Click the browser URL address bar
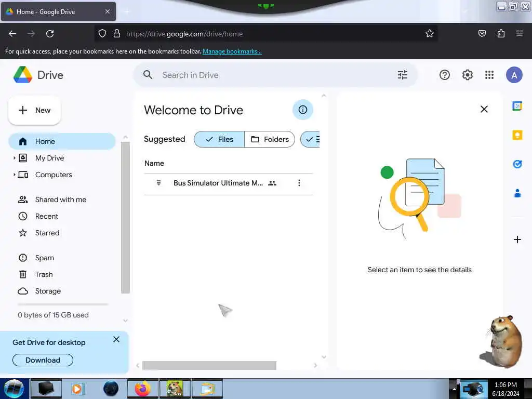The width and height of the screenshot is (532, 399). point(267,34)
